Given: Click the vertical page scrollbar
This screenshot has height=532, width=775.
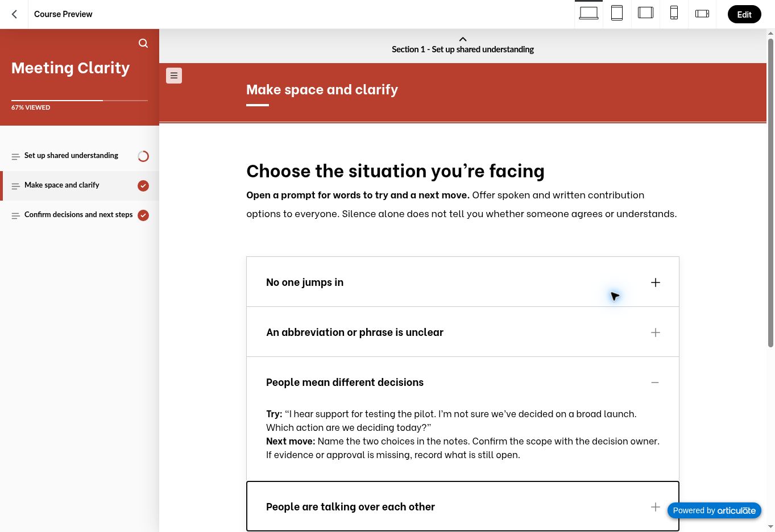Looking at the screenshot, I should [770, 193].
